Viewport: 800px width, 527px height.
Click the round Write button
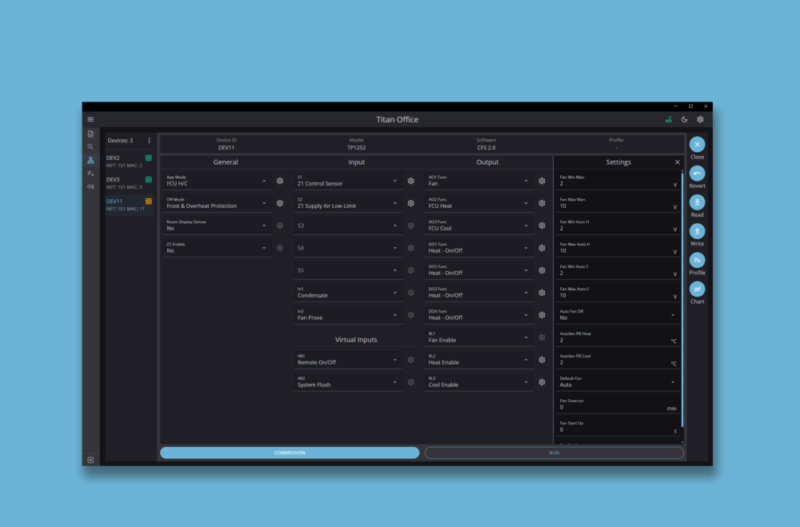coord(697,232)
